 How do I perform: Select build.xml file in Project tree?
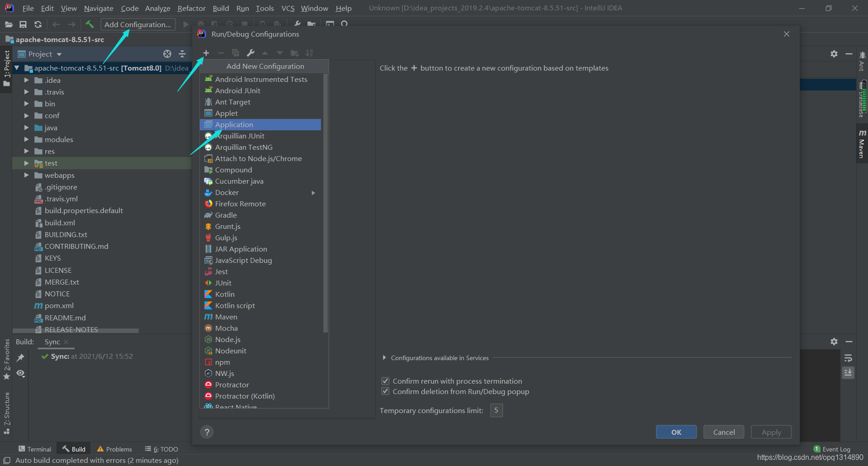60,223
